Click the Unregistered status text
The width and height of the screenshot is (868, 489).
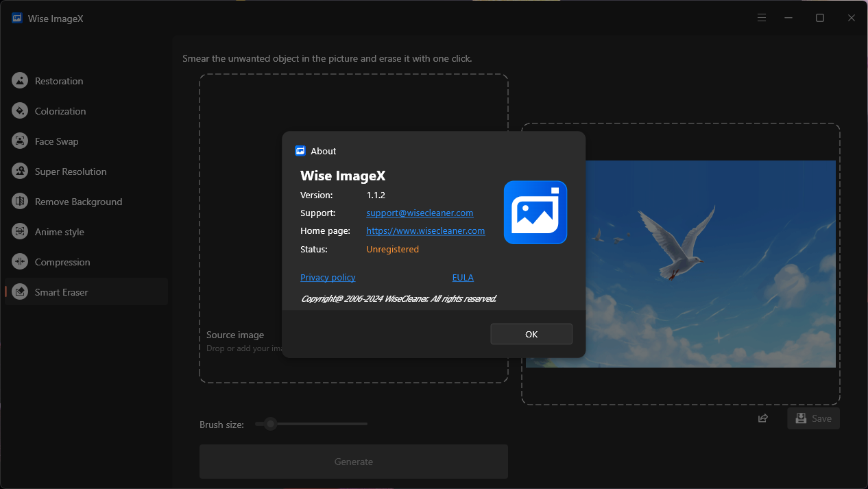[x=393, y=250]
